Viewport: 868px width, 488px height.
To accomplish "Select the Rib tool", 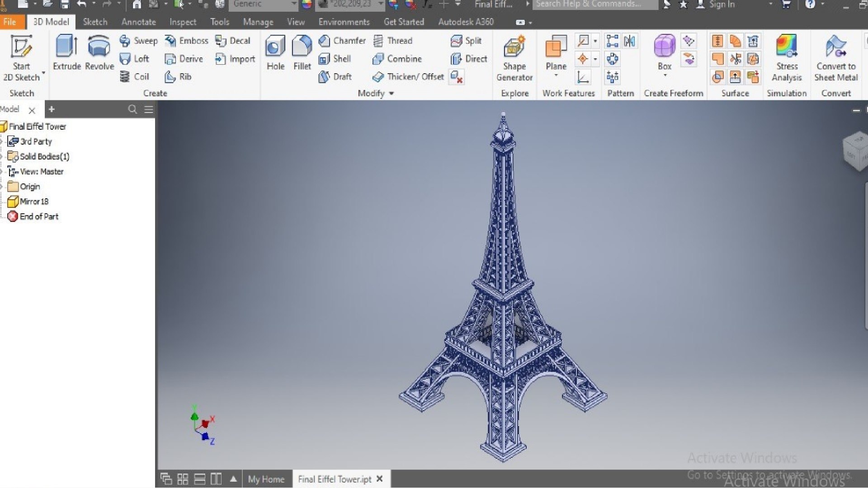I will point(178,77).
